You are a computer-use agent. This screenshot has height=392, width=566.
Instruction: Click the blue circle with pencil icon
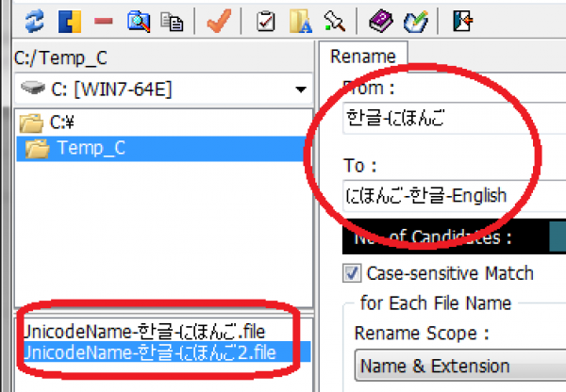click(416, 22)
